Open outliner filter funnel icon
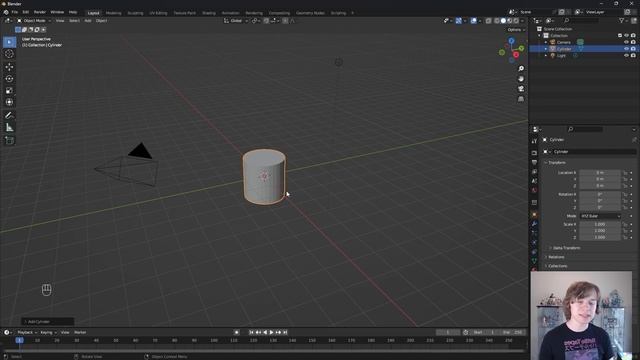 tap(622, 20)
